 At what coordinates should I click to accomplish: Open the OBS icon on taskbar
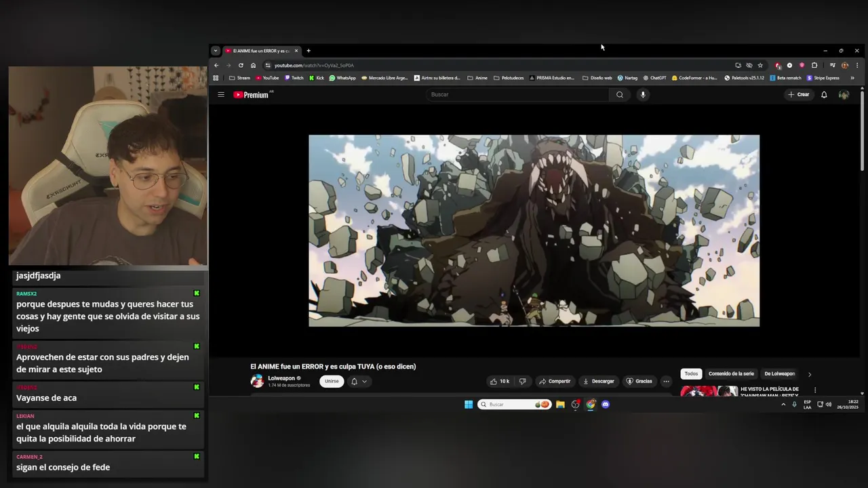coord(576,405)
